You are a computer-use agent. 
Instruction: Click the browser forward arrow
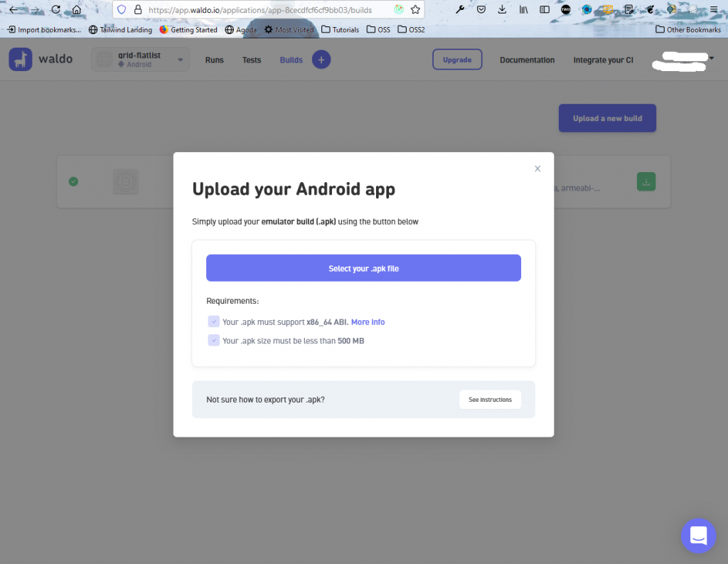35,9
